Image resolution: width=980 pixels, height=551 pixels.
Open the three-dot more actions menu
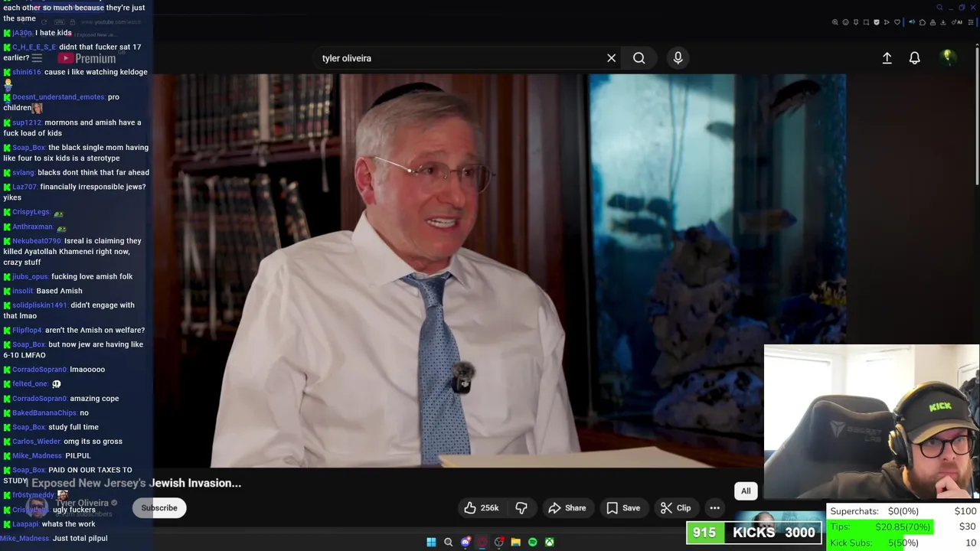click(x=714, y=508)
